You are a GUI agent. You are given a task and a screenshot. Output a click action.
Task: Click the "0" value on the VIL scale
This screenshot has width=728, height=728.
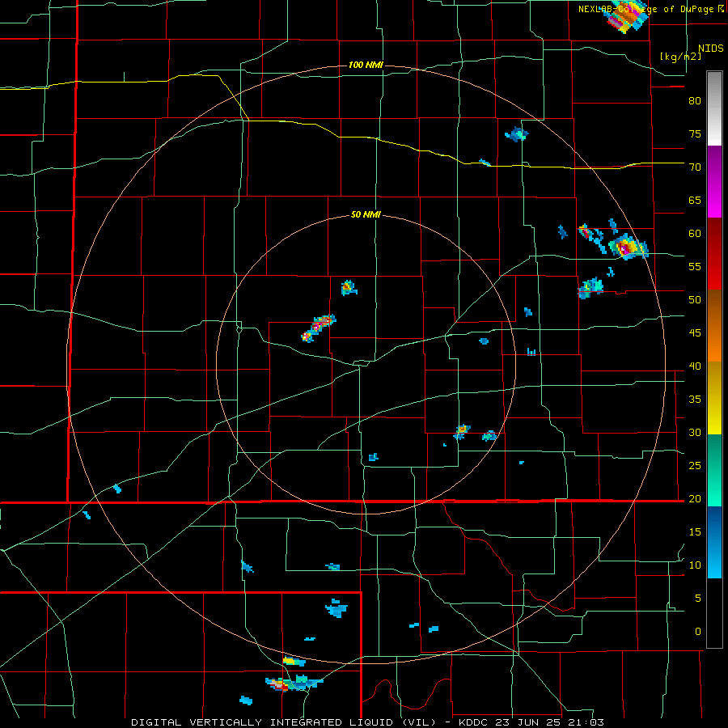(698, 632)
